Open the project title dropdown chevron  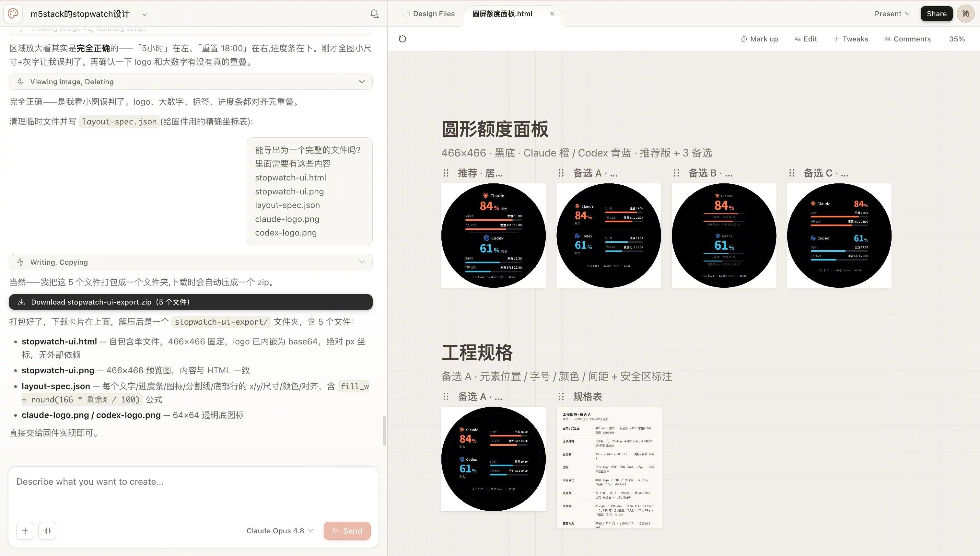[x=144, y=15]
